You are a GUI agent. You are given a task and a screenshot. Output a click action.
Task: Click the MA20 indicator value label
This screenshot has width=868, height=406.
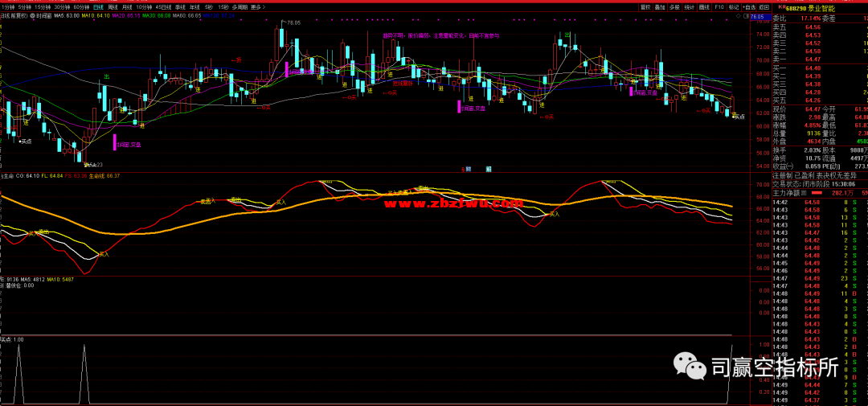126,16
